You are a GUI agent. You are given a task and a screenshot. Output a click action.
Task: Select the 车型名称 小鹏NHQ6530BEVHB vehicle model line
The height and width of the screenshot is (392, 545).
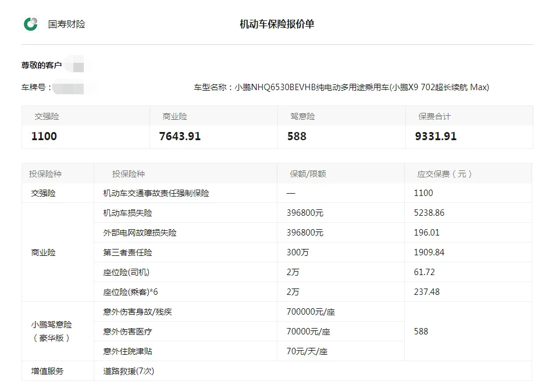pos(341,87)
